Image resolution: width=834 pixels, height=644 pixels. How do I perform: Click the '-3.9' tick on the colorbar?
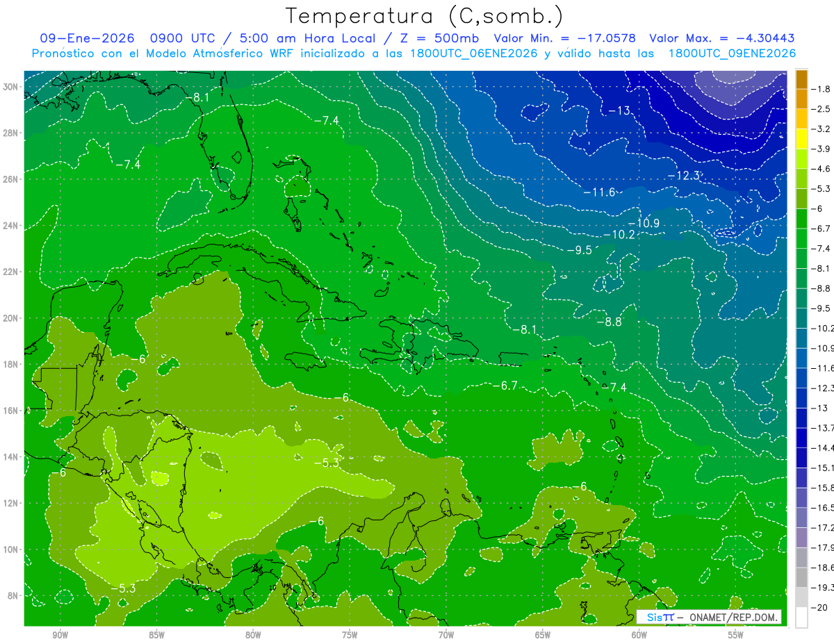(821, 149)
